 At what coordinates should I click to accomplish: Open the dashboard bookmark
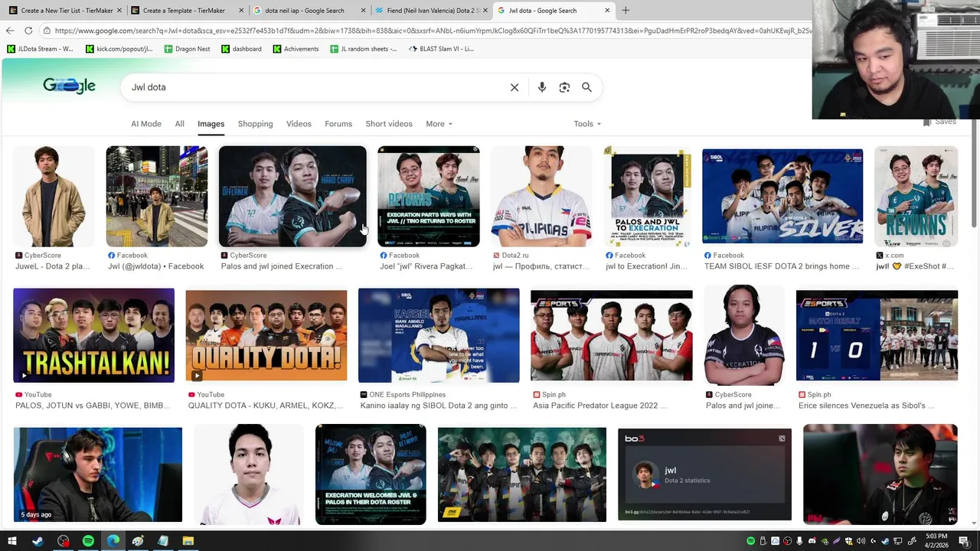coord(242,49)
